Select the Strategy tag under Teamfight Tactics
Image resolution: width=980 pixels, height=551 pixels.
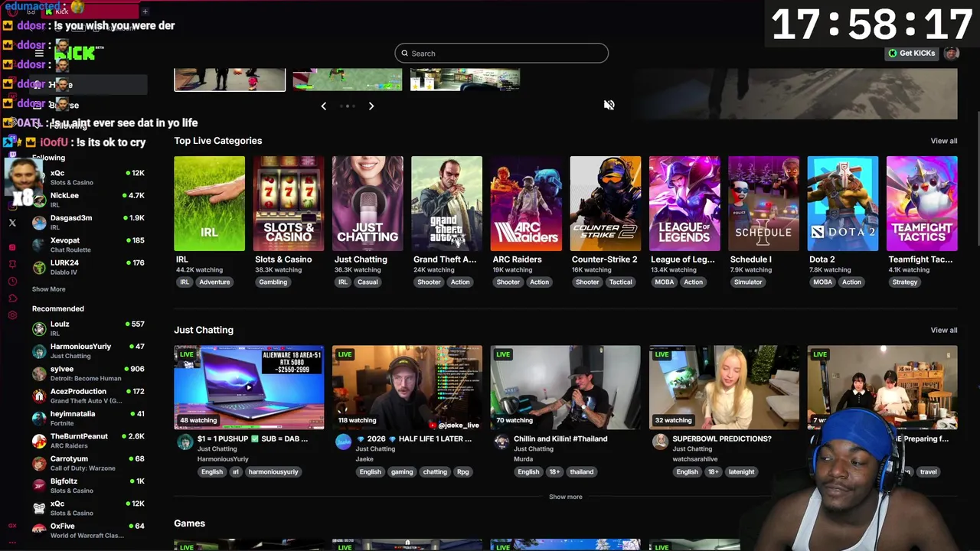tap(904, 282)
